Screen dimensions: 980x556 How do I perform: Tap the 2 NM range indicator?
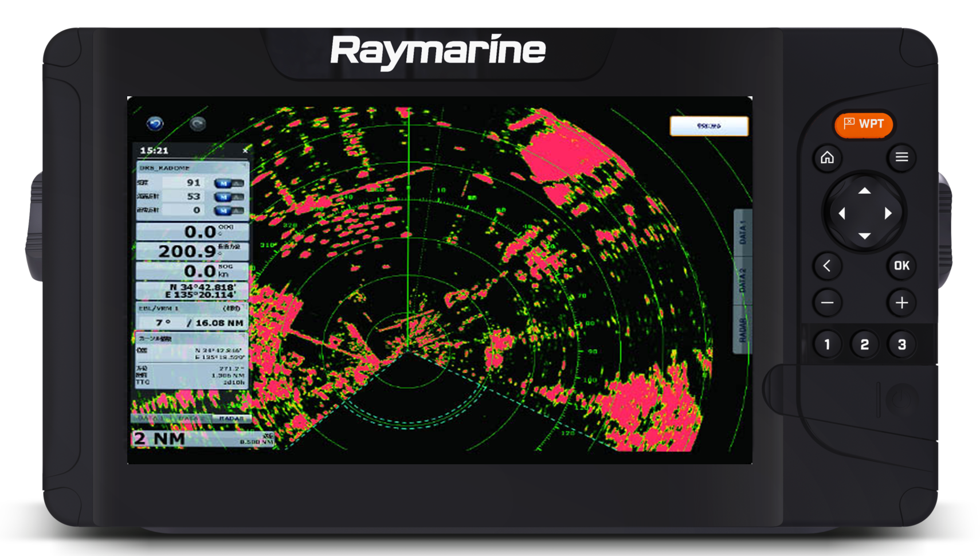tap(160, 438)
